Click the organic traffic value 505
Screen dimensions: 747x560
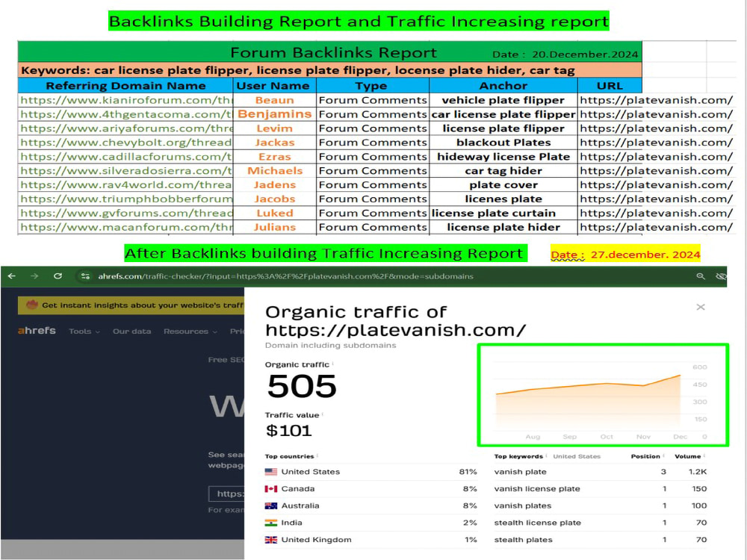(302, 386)
